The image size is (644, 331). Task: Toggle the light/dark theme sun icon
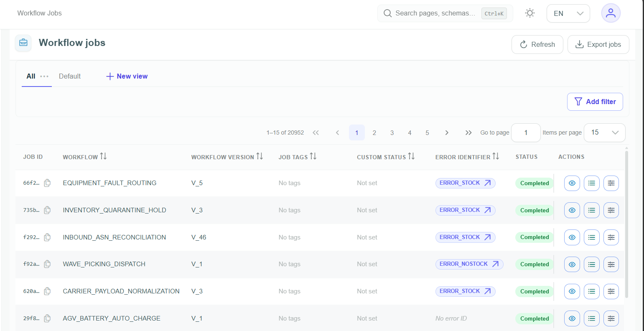point(530,13)
